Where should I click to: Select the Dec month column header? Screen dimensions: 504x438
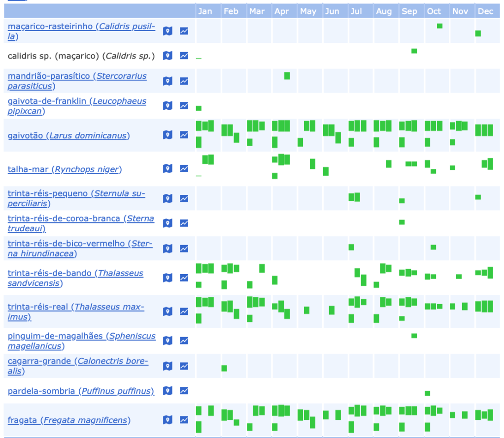coord(485,11)
